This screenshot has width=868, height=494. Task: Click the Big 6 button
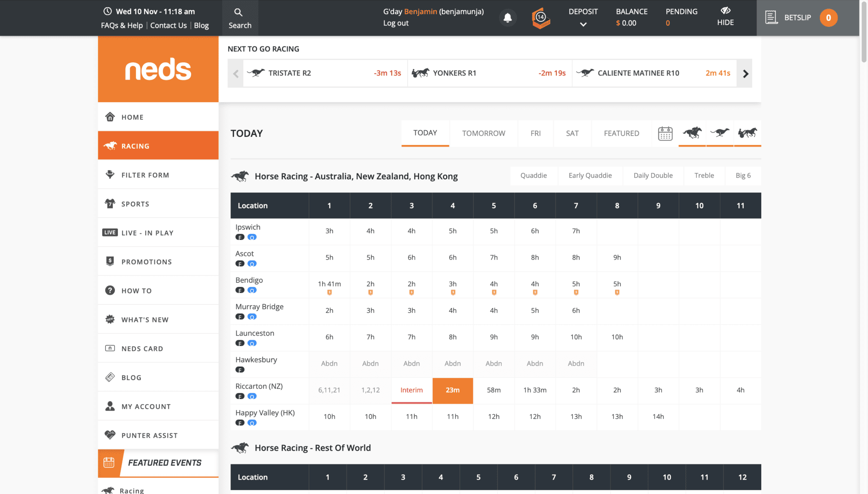[743, 175]
